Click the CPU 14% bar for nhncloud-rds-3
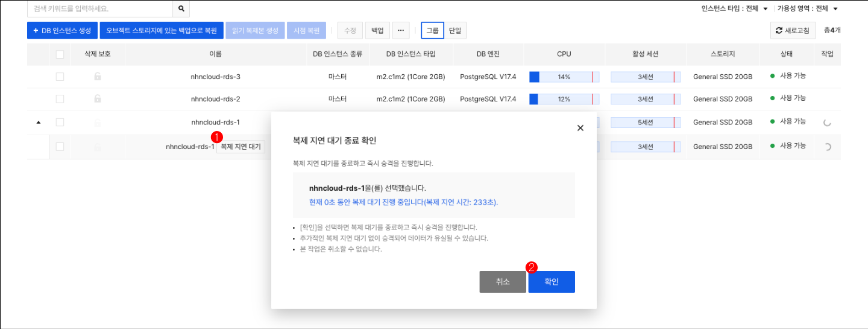Screen dimensions: 868x329 564,77
